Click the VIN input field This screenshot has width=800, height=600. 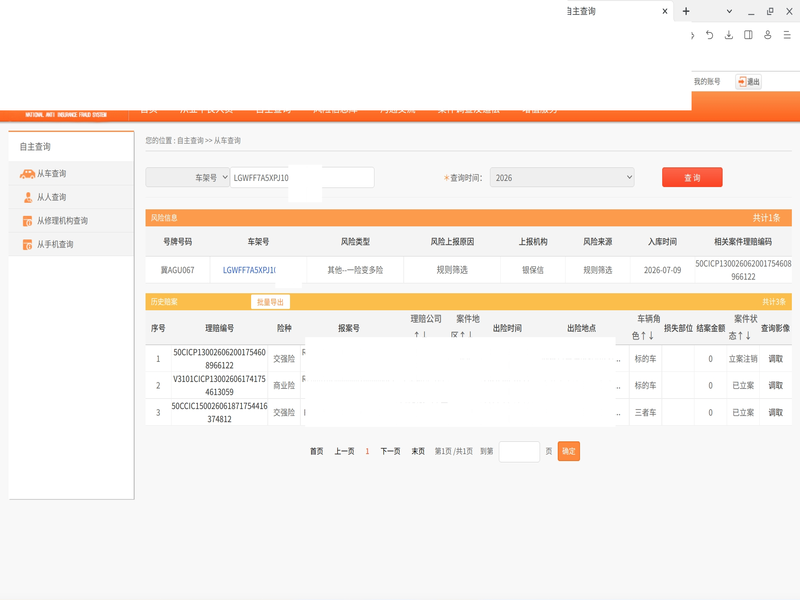point(302,178)
